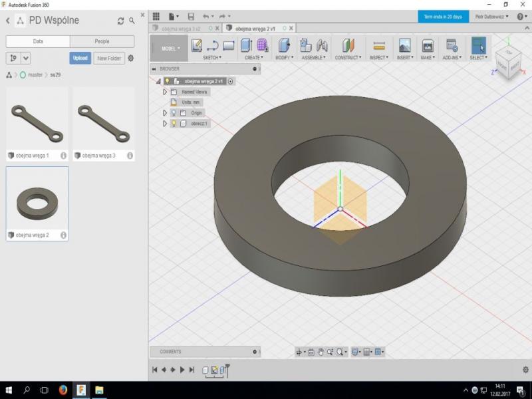532x399 pixels.
Task: Switch to obejma wręga 3 v2 document tab
Action: 180,29
